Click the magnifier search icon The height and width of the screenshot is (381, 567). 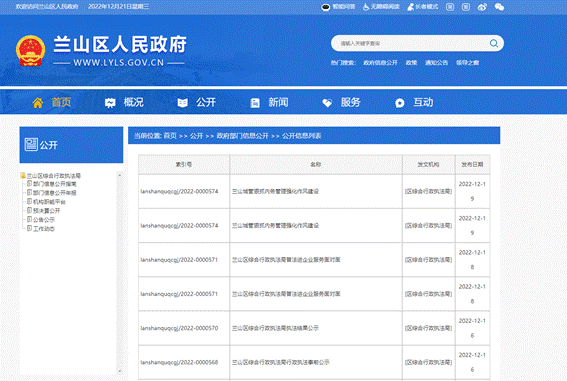(x=494, y=43)
